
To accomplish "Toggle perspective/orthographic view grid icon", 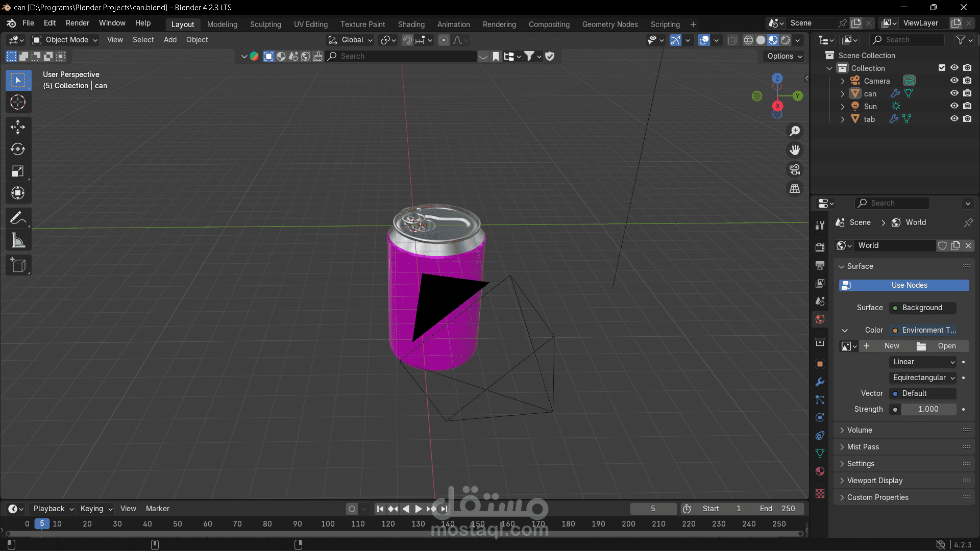I will click(x=795, y=189).
